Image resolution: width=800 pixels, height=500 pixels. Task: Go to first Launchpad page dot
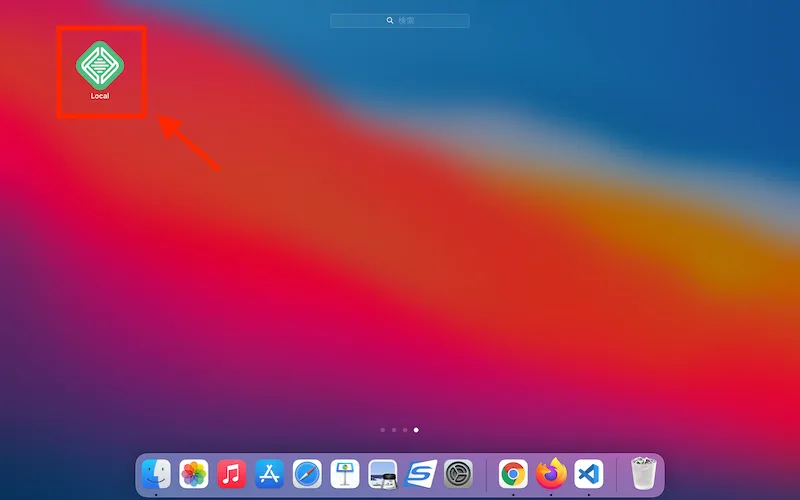click(x=383, y=430)
